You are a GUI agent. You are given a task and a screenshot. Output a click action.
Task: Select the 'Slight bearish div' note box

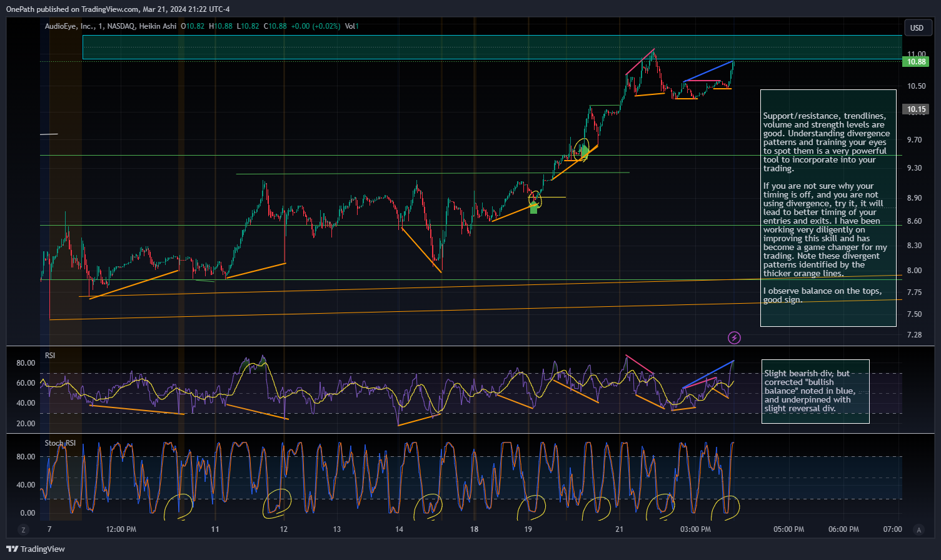[x=815, y=391]
